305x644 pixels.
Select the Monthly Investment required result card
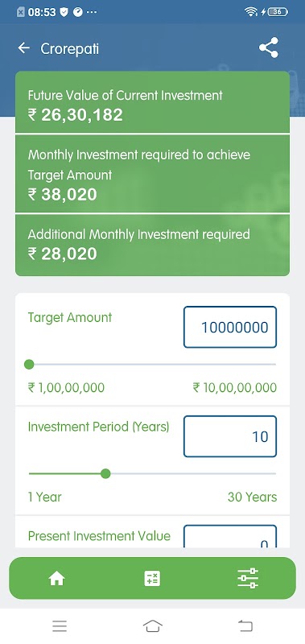[x=152, y=174]
